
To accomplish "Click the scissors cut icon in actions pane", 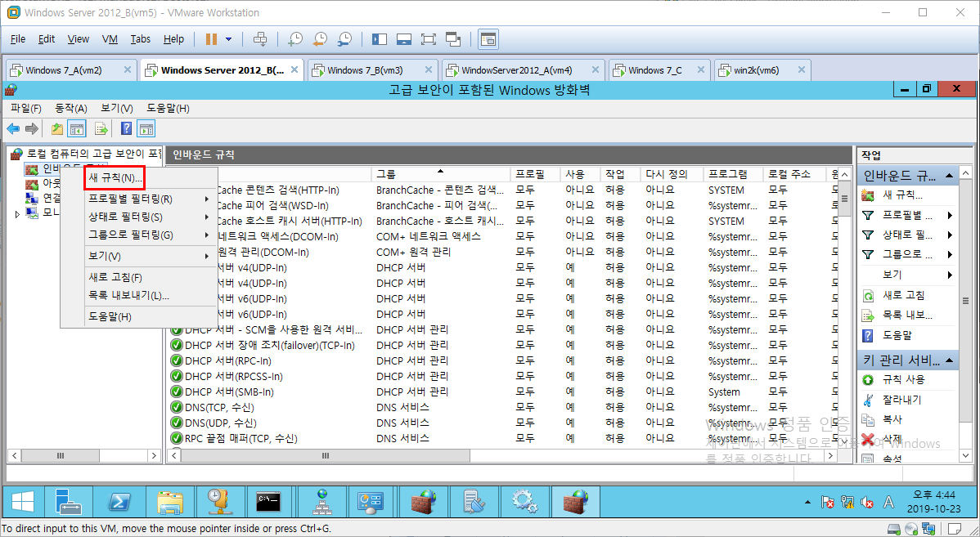I will (868, 400).
